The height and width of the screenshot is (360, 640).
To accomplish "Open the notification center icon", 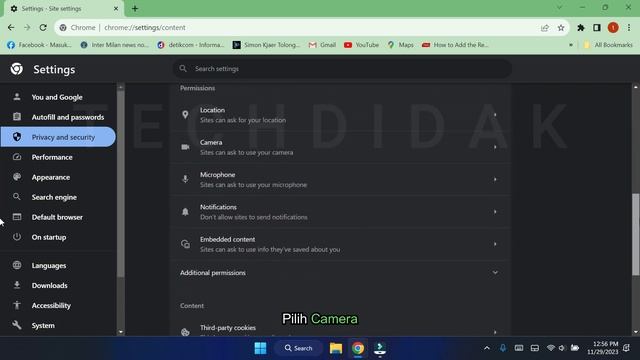I will pyautogui.click(x=627, y=348).
